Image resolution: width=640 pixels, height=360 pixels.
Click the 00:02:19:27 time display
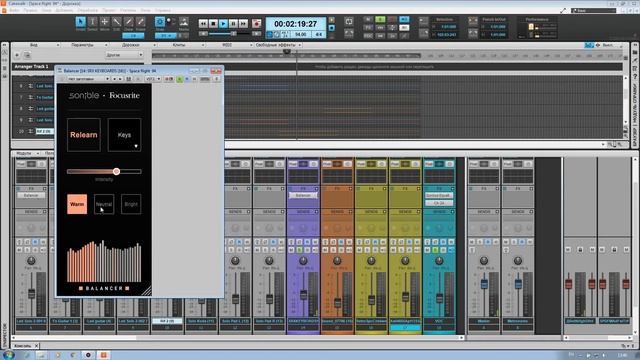pyautogui.click(x=296, y=24)
